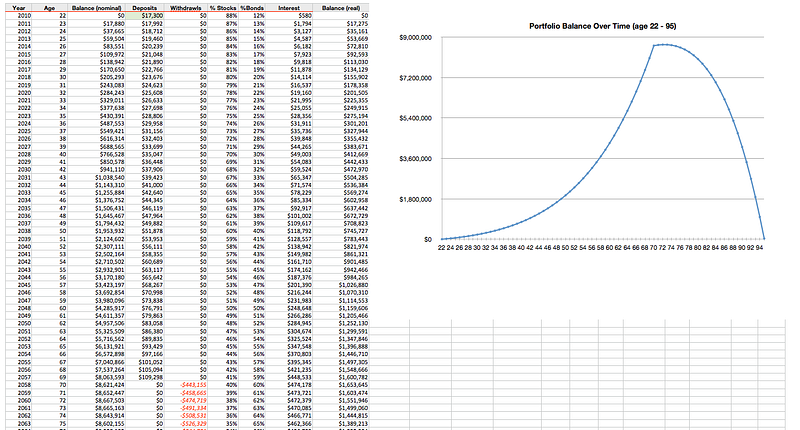Click real balance cell $301,201
The image size is (800, 430).
(341, 123)
